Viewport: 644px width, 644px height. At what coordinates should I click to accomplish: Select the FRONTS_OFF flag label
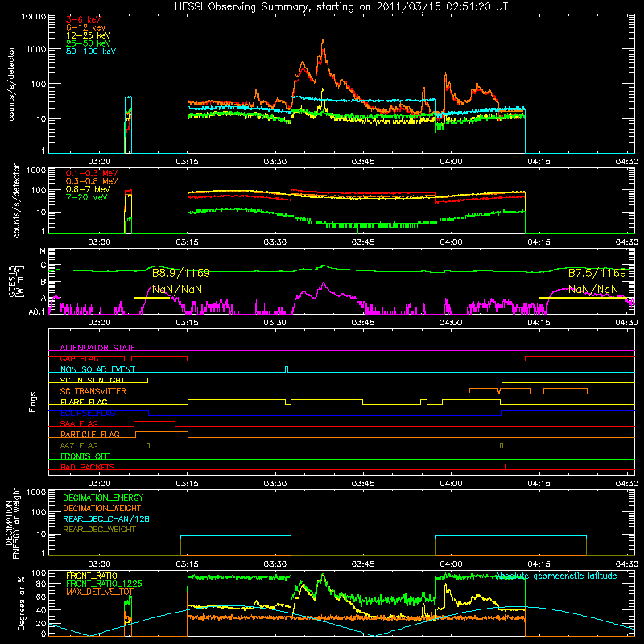85,456
